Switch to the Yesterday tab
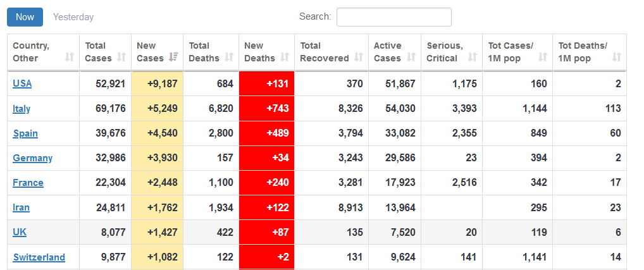Viewport: 644px width, 270px height. 73,17
